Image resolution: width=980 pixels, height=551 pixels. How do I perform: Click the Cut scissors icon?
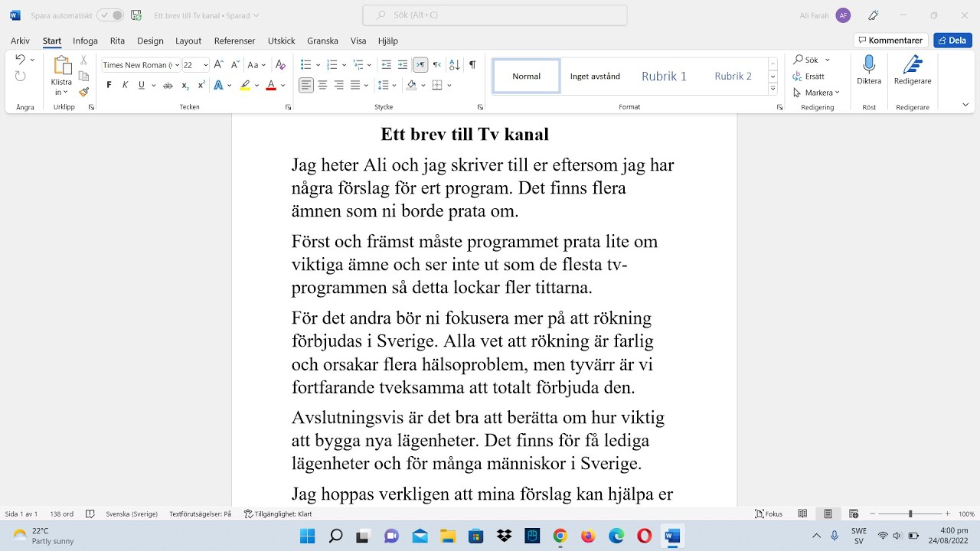pyautogui.click(x=83, y=60)
